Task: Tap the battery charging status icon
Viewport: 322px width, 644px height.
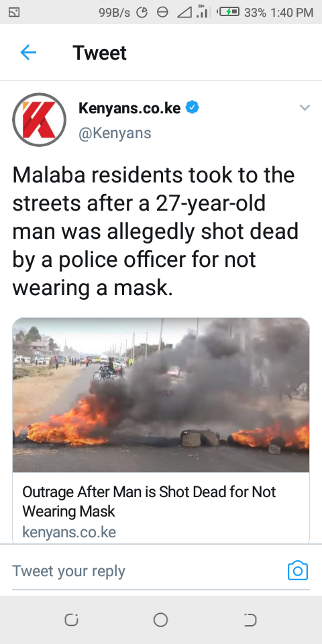Action: click(x=228, y=12)
